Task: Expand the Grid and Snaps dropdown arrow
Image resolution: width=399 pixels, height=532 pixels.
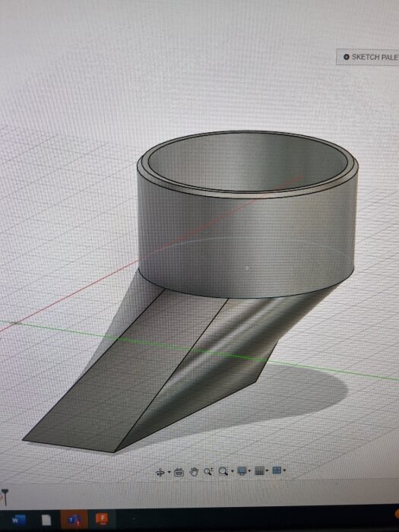Action: pyautogui.click(x=267, y=470)
